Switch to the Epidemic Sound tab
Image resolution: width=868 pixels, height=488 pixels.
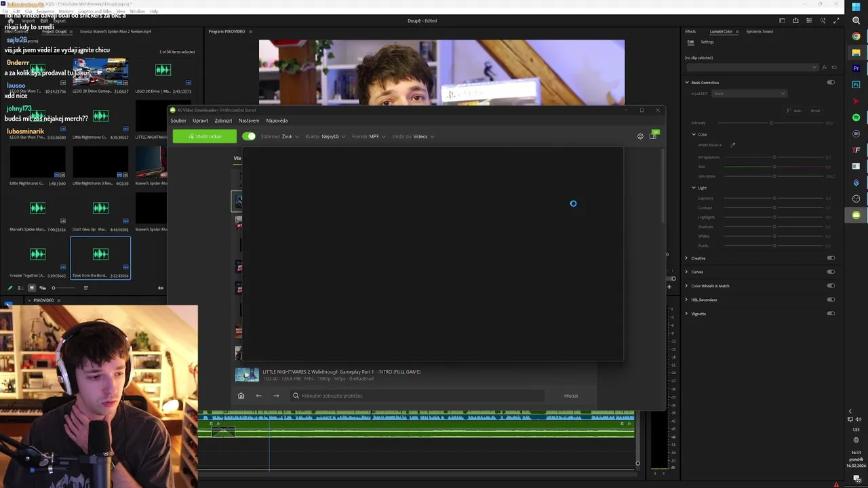coord(759,31)
